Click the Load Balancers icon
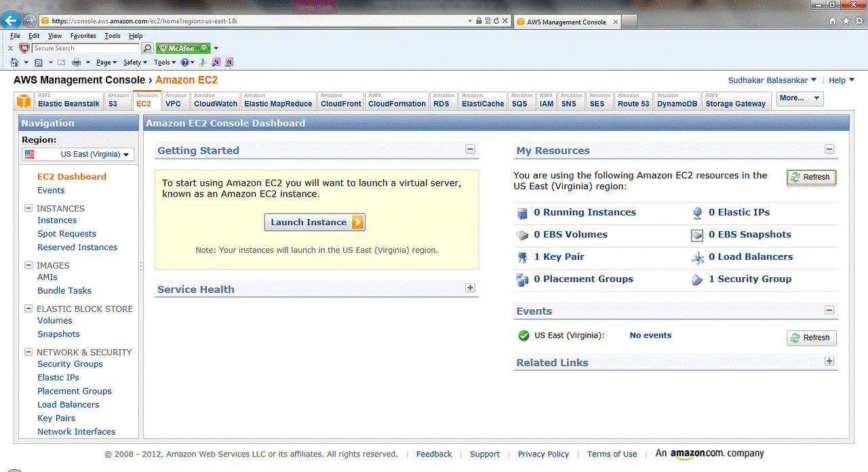The image size is (868, 472). [697, 258]
